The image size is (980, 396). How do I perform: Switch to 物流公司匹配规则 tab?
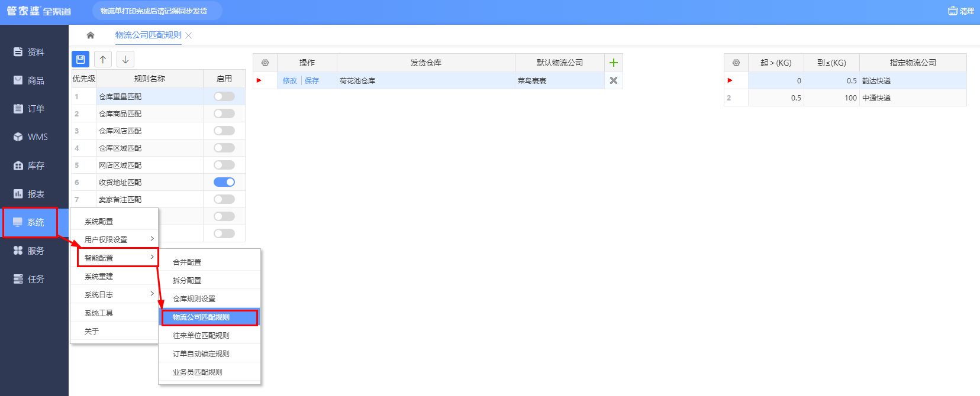click(x=149, y=35)
